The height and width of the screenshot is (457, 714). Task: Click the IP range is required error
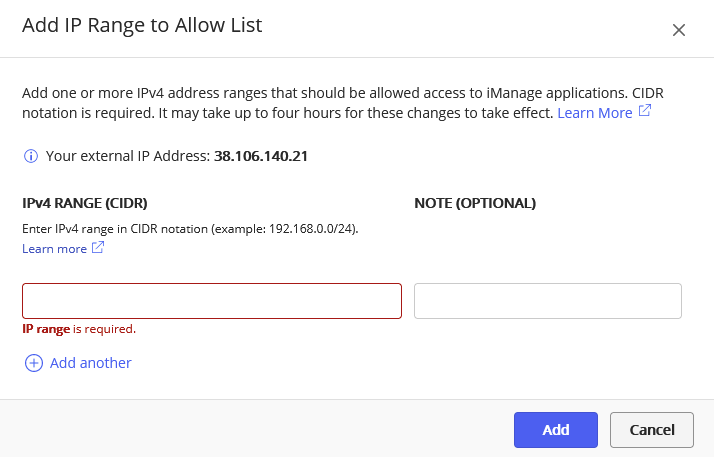pyautogui.click(x=79, y=328)
